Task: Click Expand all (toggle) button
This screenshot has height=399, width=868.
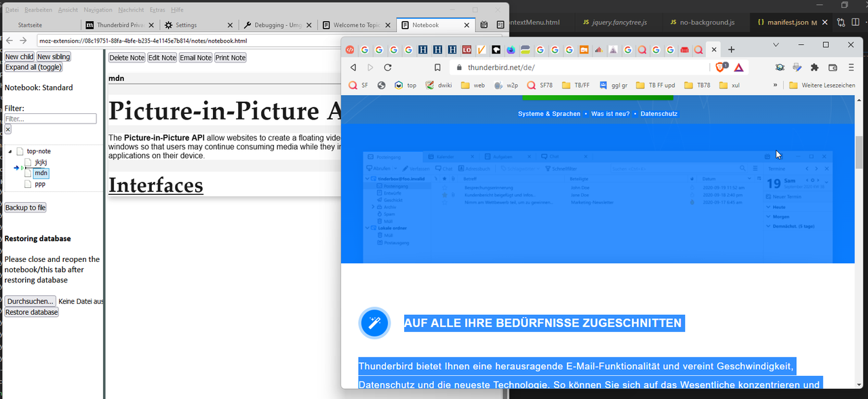Action: point(33,67)
